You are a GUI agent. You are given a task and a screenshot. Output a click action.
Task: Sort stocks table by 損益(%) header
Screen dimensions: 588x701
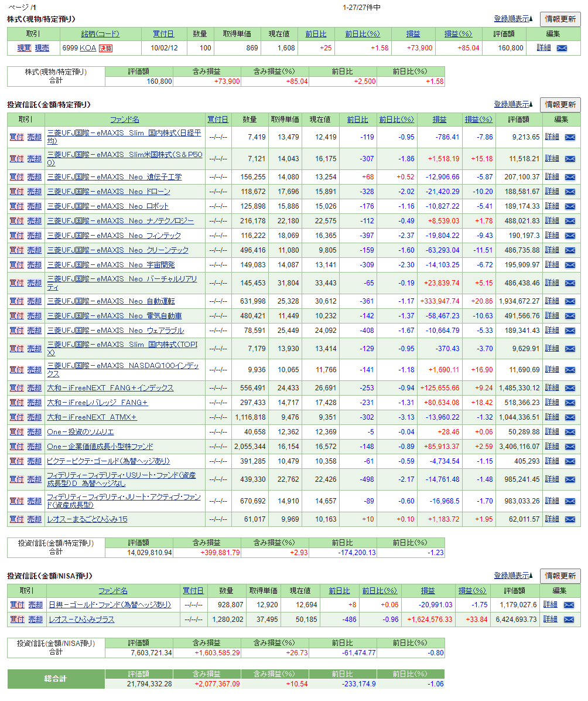click(x=458, y=34)
